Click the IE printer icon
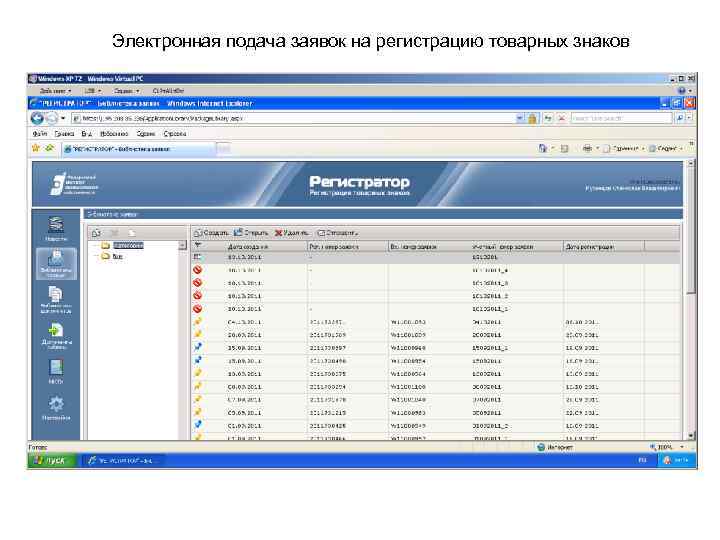This screenshot has height=540, width=720. coord(587,148)
